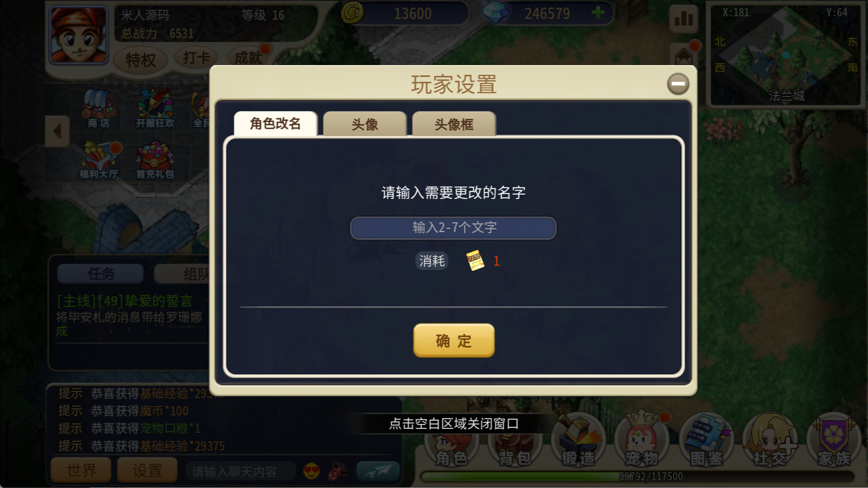Open the 锻造 forge icon
868x488 pixels.
(578, 440)
